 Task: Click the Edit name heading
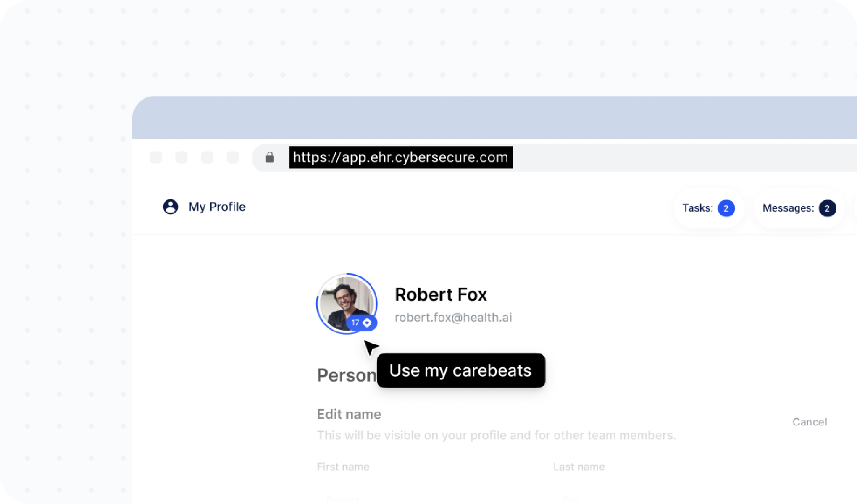(349, 415)
